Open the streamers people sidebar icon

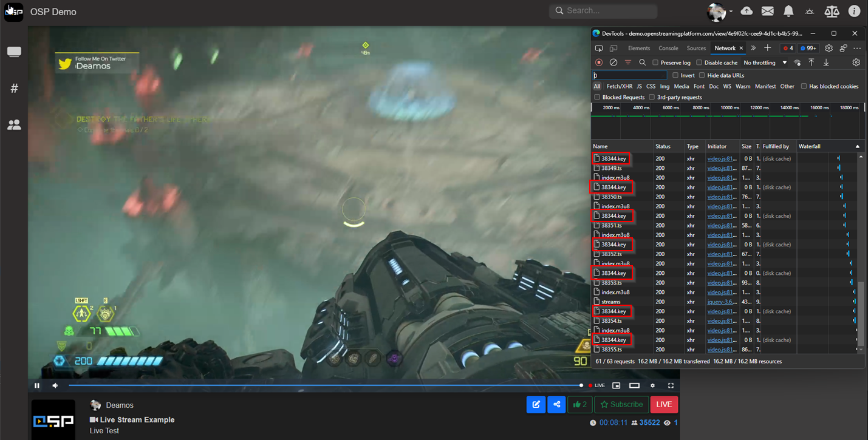coord(14,125)
